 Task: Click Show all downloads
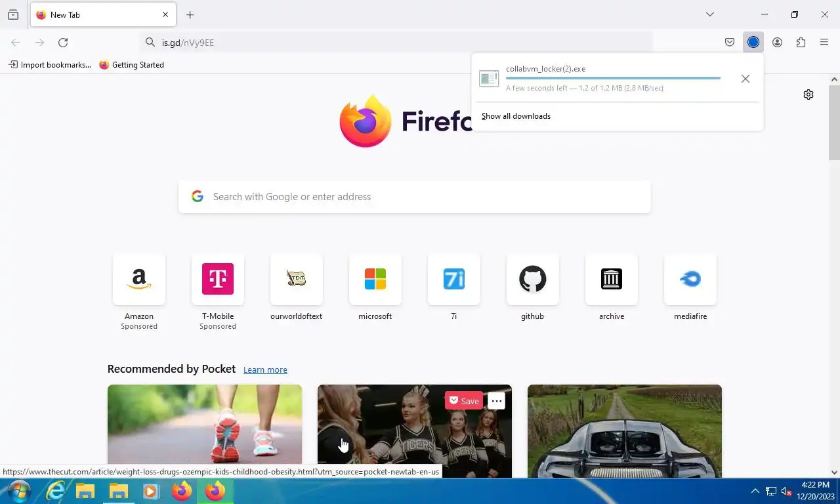516,116
